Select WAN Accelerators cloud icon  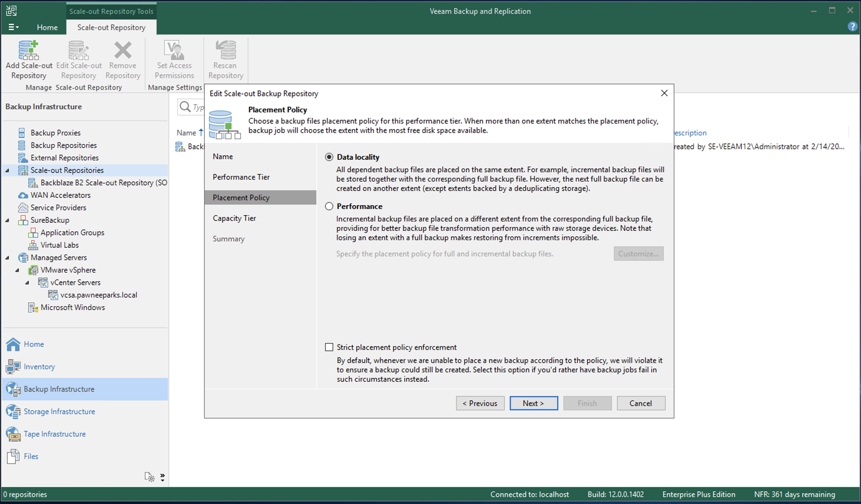pos(23,195)
